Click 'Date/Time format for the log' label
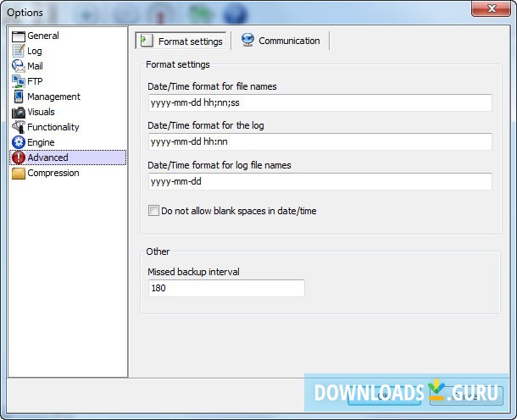 (x=205, y=125)
